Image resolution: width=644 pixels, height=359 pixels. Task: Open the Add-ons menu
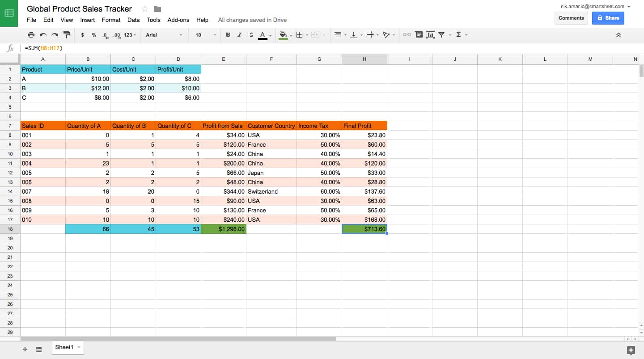[x=178, y=20]
